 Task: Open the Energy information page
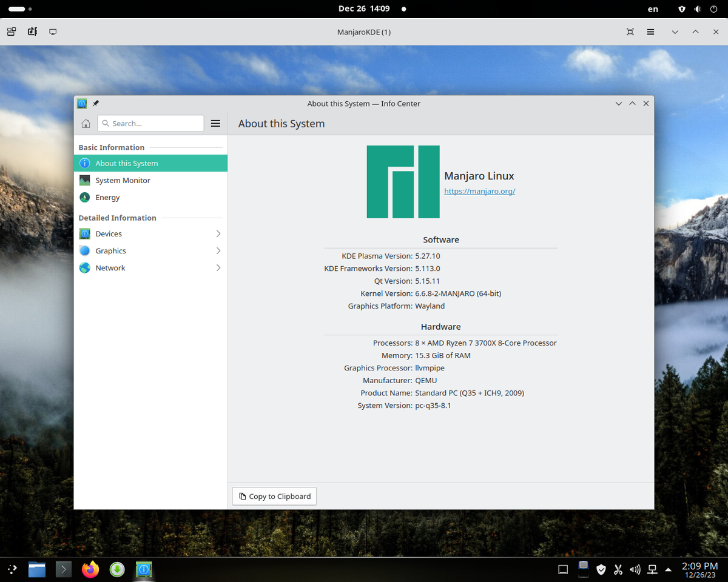(150, 197)
